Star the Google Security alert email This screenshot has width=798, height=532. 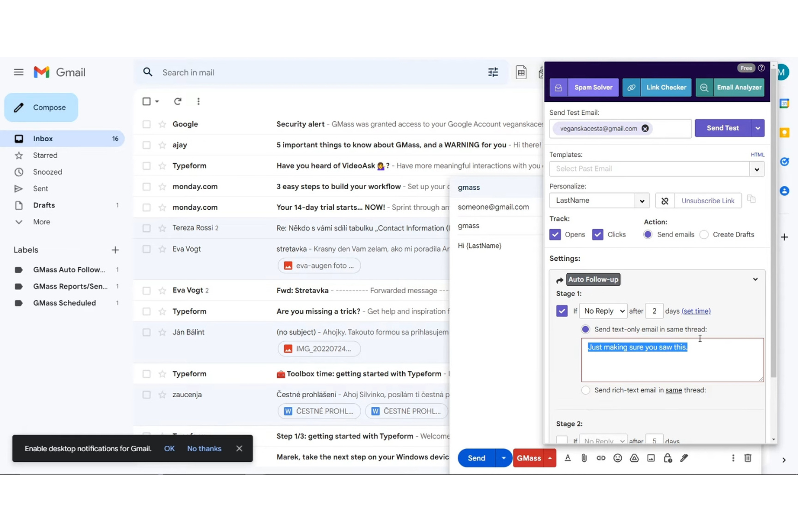click(162, 124)
